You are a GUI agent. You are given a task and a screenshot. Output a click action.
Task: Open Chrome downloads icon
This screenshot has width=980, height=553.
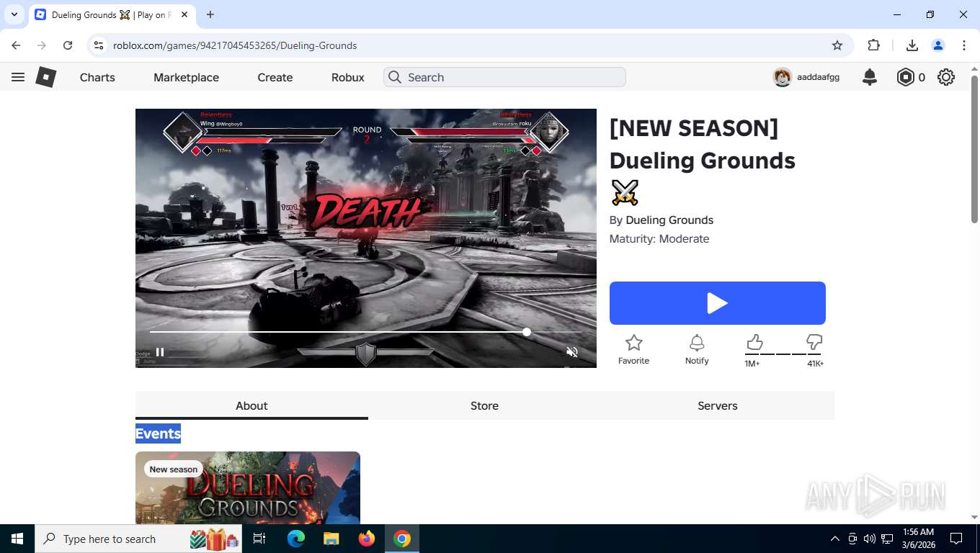[912, 45]
